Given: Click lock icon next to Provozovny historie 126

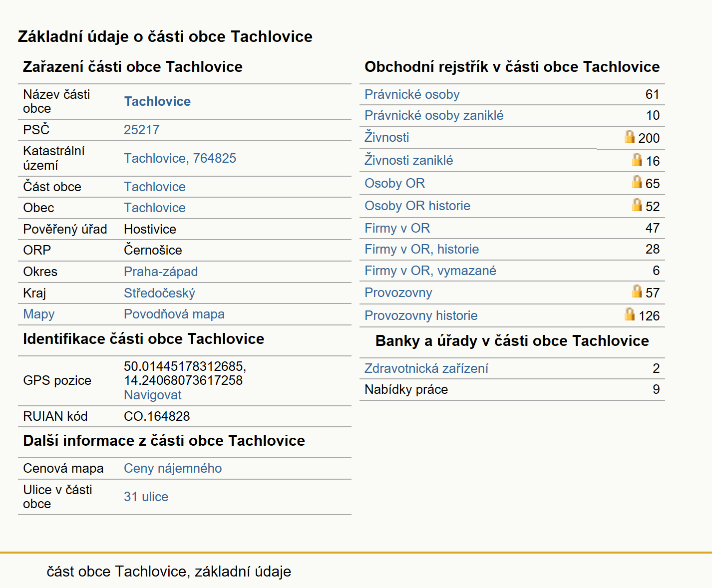Looking at the screenshot, I should pyautogui.click(x=630, y=314).
